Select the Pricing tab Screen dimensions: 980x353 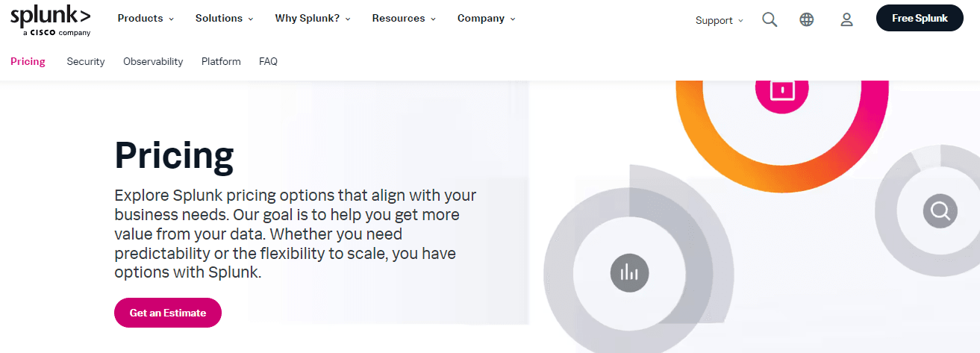click(28, 61)
